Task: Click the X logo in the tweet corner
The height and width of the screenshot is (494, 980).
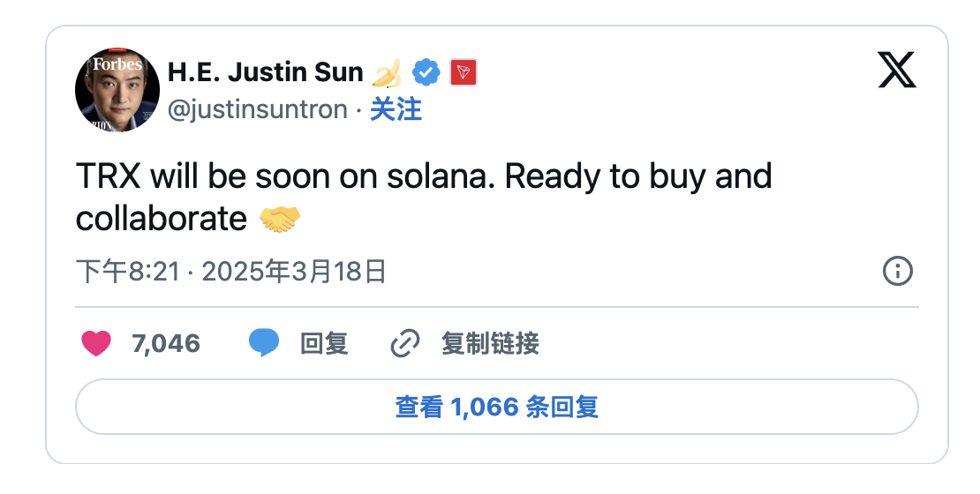Action: tap(897, 70)
